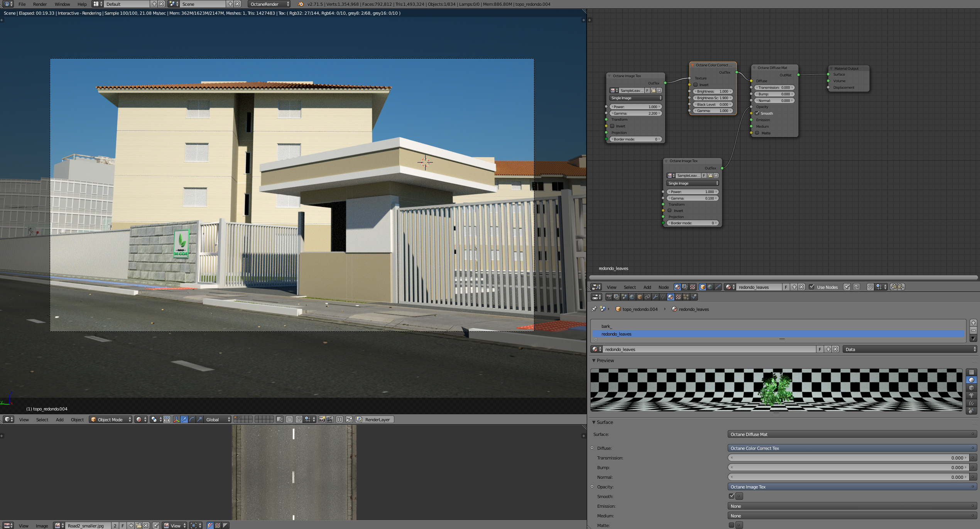This screenshot has height=529, width=980.
Task: Open the Node menu in node editor
Action: pos(663,287)
